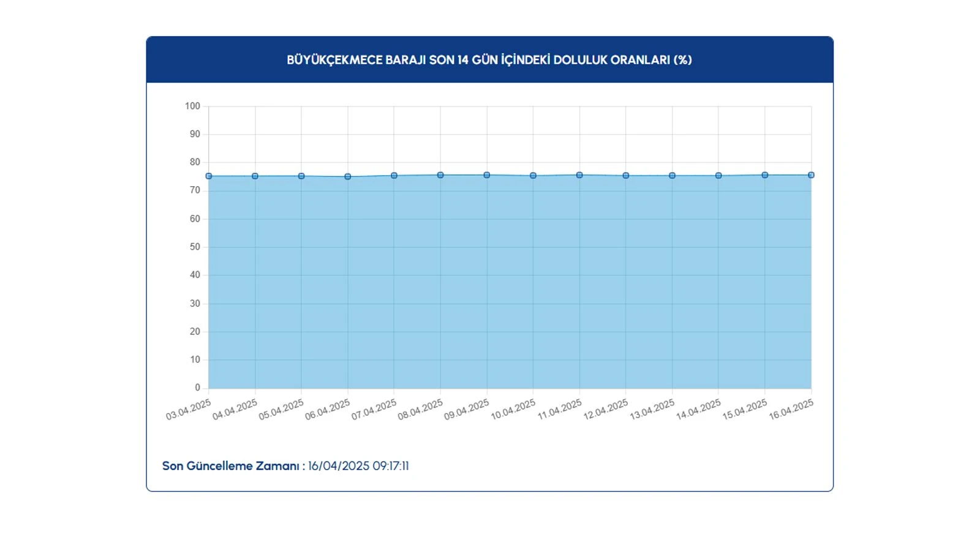Click the 100 label on the y-axis
The image size is (980, 551).
192,107
